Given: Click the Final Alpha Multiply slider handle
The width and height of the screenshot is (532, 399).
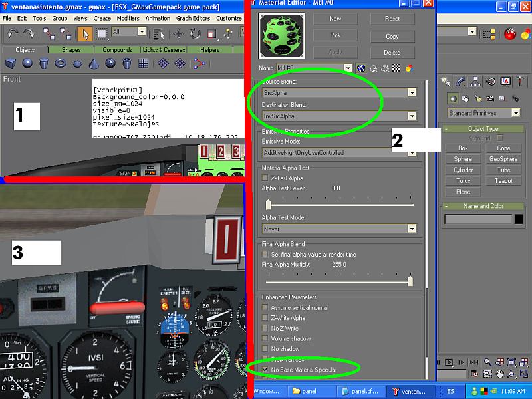Looking at the screenshot, I should point(410,281).
